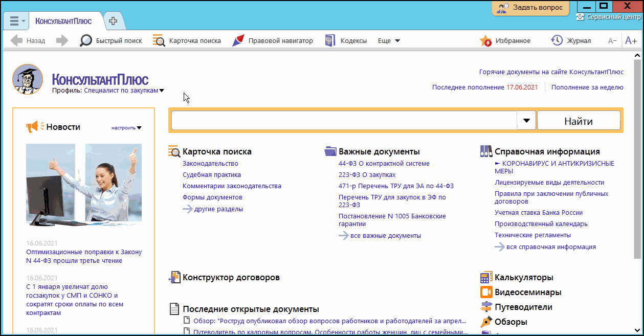Click the КонсультантПлюс professor logo

(27, 79)
